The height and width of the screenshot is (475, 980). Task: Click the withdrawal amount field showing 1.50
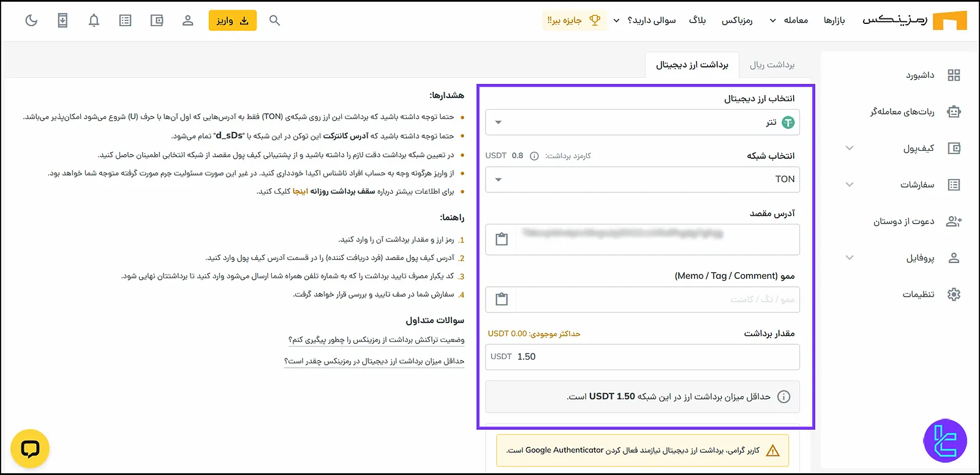(643, 357)
